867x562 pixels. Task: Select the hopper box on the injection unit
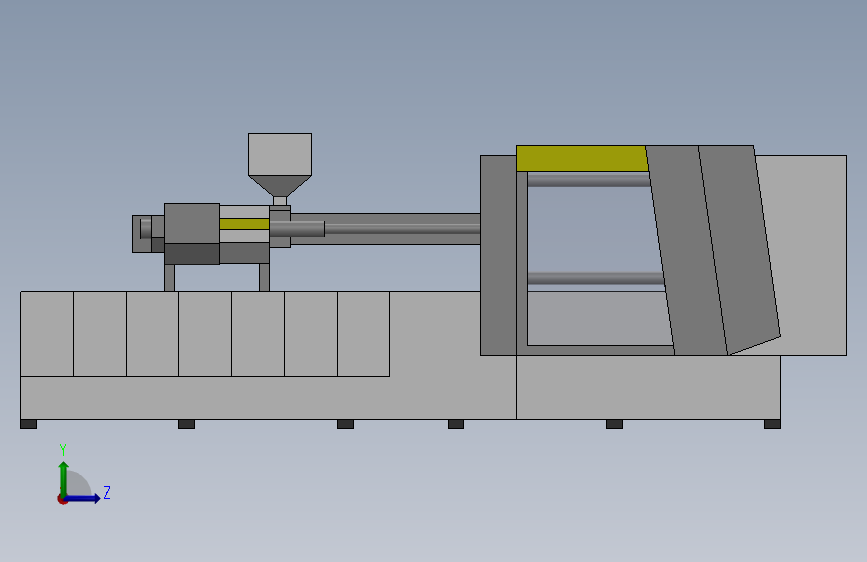(x=280, y=154)
